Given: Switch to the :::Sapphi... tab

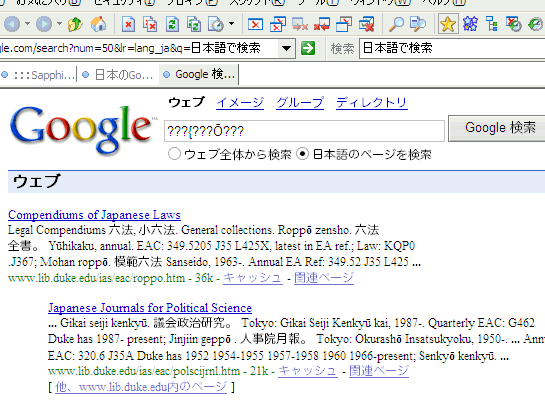Looking at the screenshot, I should (x=38, y=75).
